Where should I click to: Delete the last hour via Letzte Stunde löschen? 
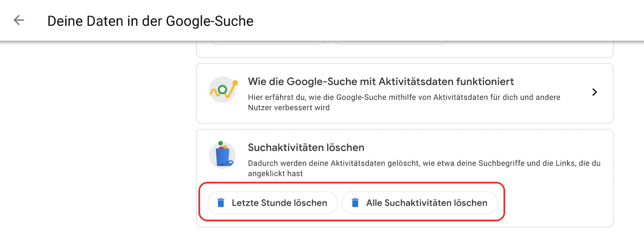tap(272, 203)
